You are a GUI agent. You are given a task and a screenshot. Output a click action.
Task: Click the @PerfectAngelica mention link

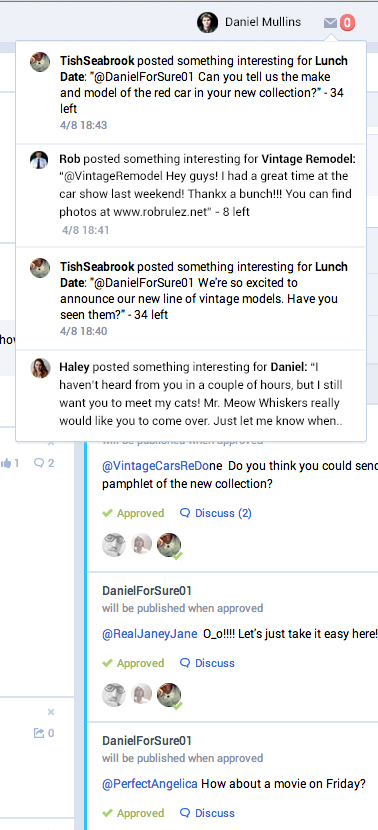[150, 783]
